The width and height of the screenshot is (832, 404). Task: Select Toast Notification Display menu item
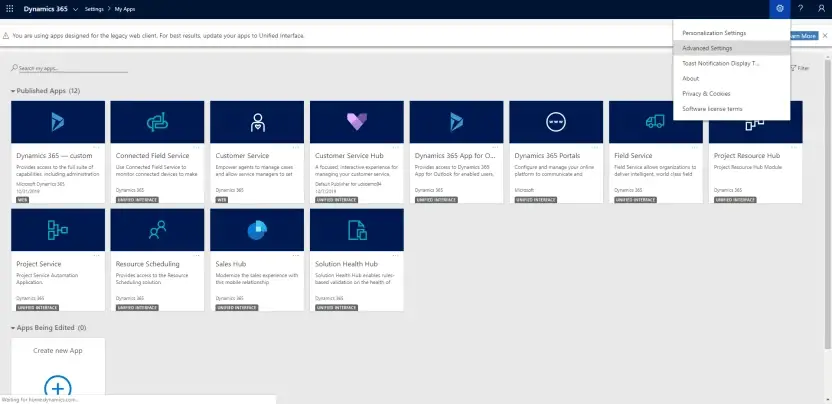(x=731, y=63)
